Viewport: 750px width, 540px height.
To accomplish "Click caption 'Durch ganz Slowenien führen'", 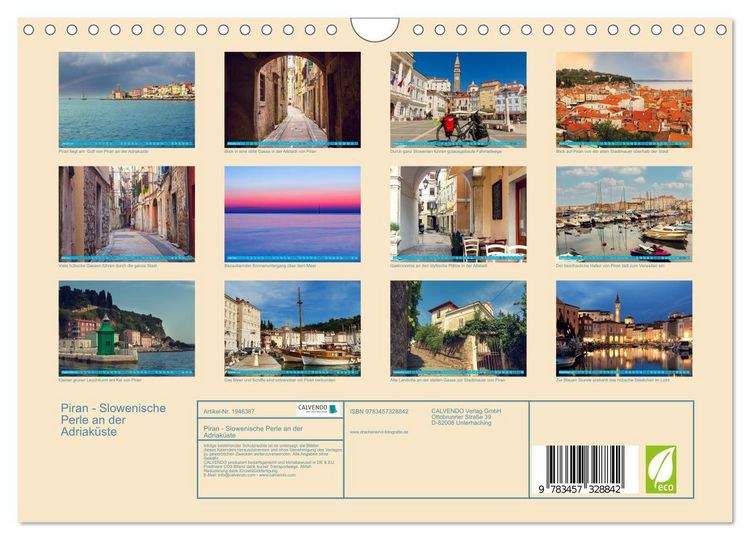I will [x=446, y=151].
